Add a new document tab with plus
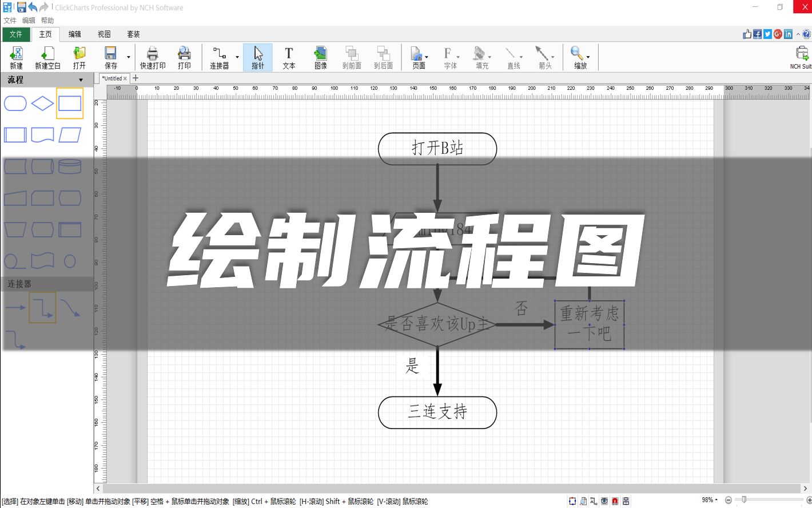 [136, 78]
